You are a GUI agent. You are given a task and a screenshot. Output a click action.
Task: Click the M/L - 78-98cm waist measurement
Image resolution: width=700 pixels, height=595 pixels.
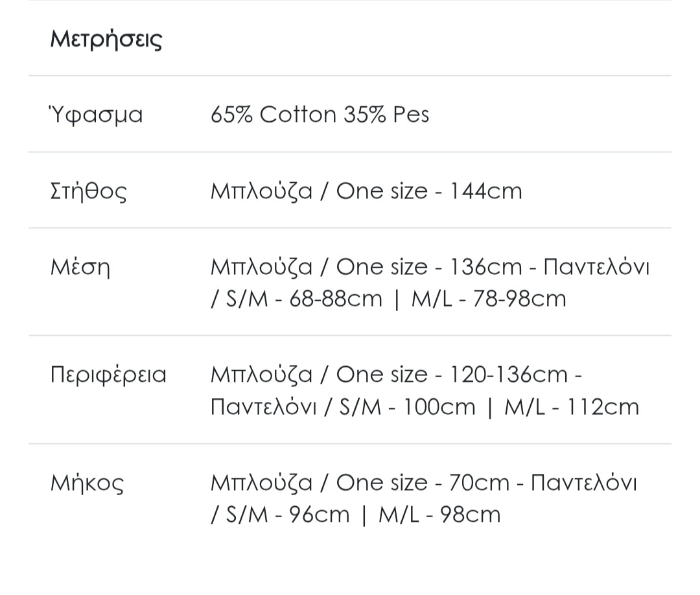click(x=489, y=299)
